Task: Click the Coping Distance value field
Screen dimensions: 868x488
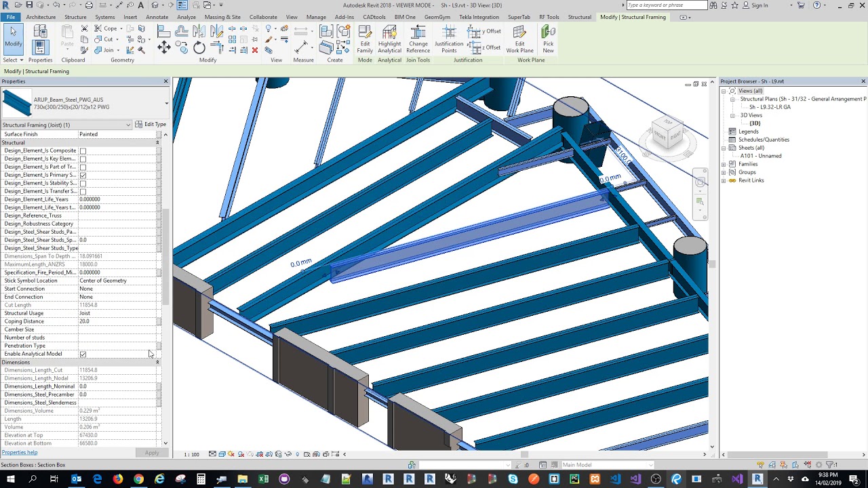Action: click(118, 321)
